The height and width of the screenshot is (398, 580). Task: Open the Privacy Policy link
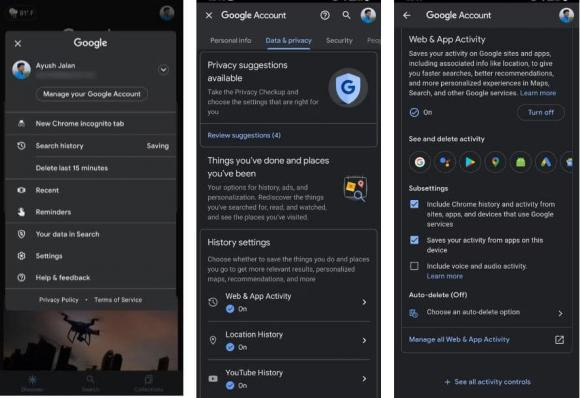(x=59, y=300)
